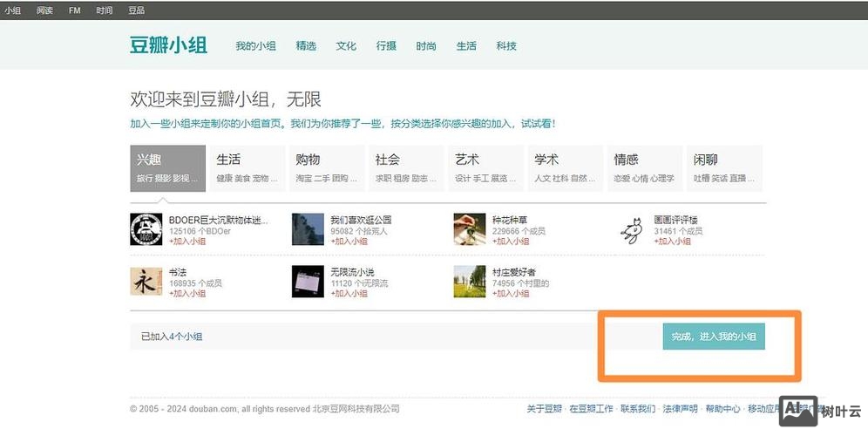
Task: Go to 行摄 navigation item
Action: 386,46
